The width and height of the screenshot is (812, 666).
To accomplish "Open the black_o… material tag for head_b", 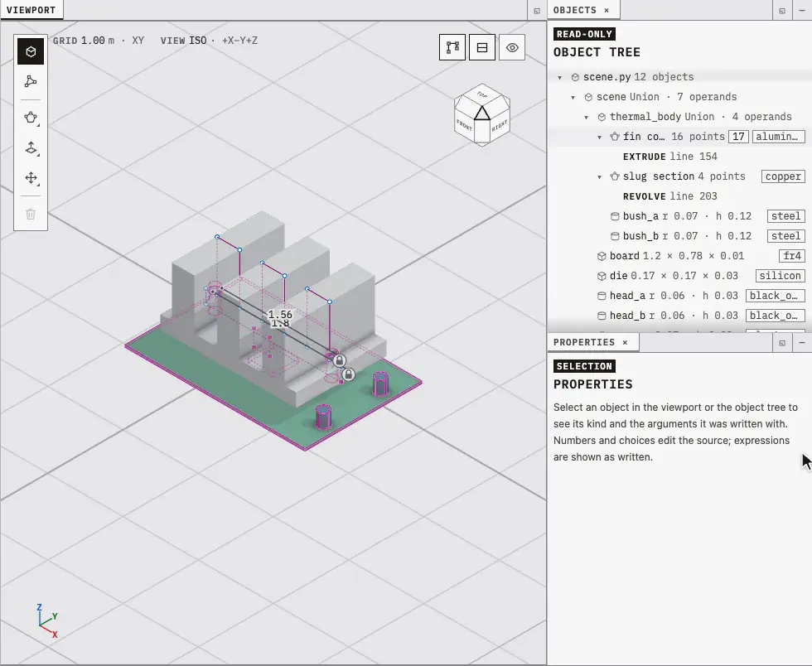I will tap(776, 316).
